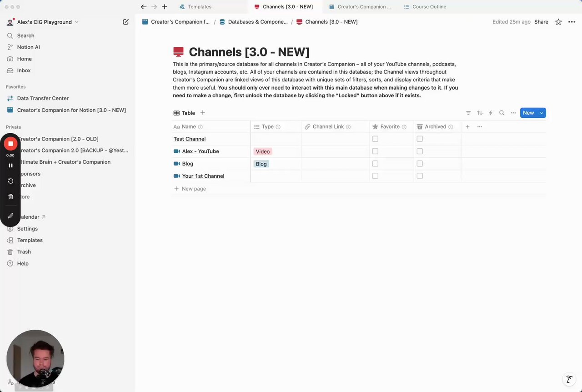The width and height of the screenshot is (582, 392).
Task: Tick Favorite checkbox for Alex - YouTube
Action: (x=375, y=151)
